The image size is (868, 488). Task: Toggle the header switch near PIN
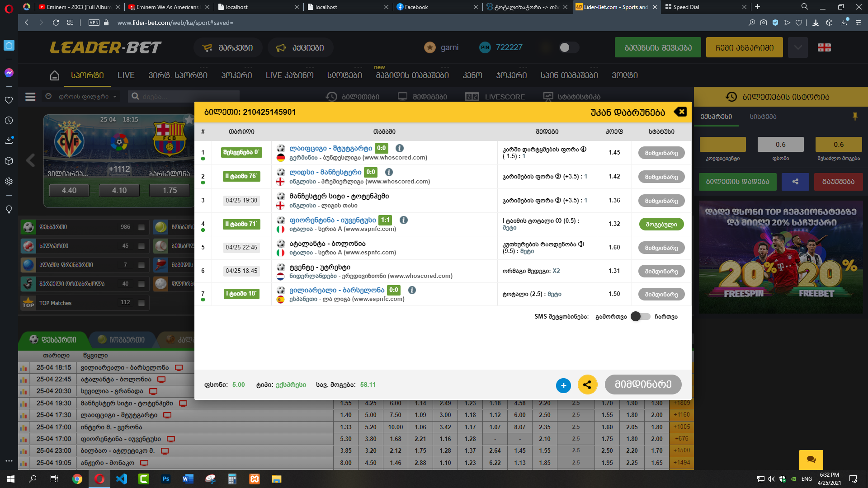(x=569, y=47)
